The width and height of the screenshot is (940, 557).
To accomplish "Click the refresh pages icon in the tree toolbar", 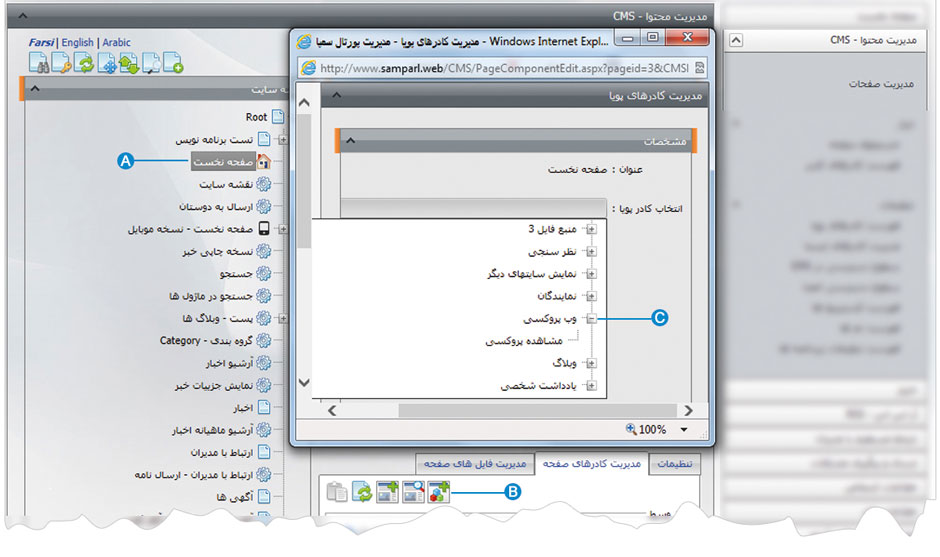I will [x=84, y=64].
